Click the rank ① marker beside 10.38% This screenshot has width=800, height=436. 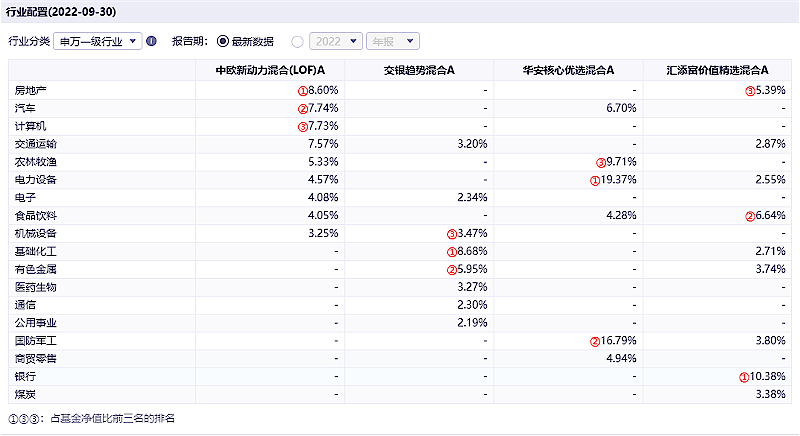click(x=744, y=378)
